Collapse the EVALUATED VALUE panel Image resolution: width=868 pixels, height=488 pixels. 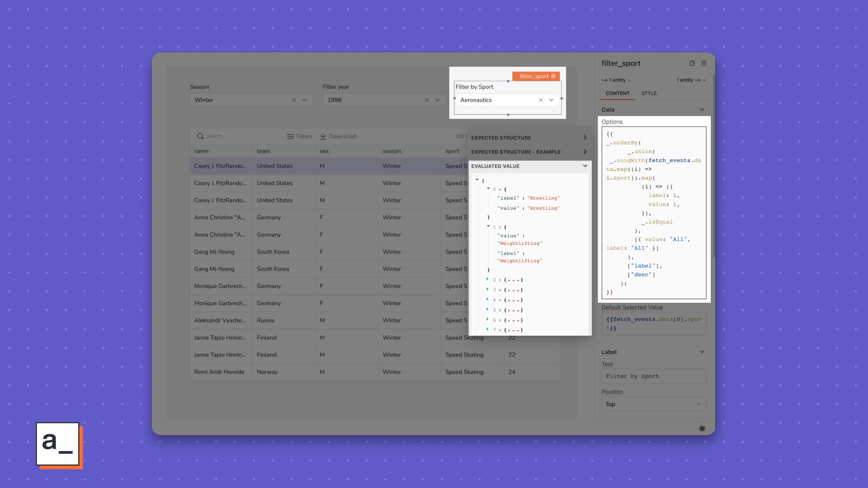(585, 166)
